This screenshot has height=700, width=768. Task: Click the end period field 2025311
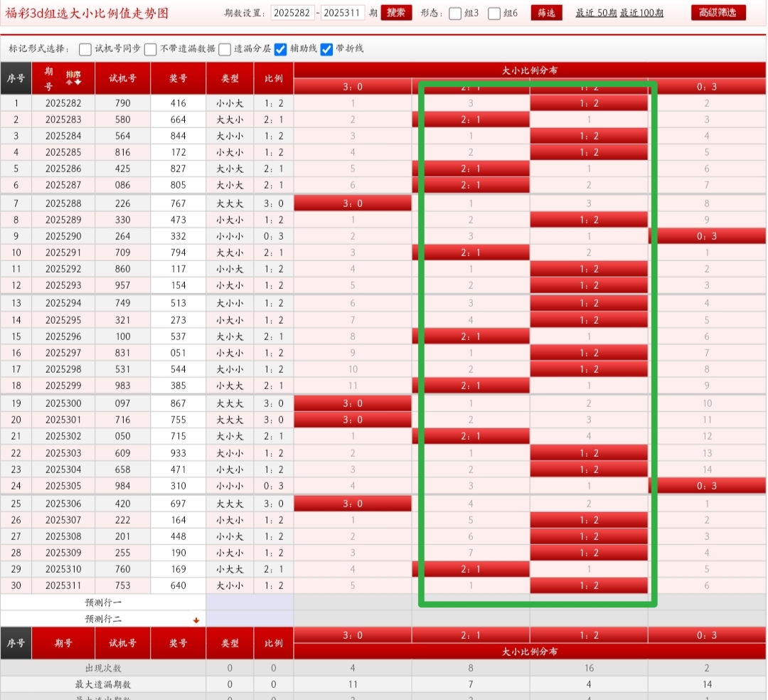click(343, 13)
